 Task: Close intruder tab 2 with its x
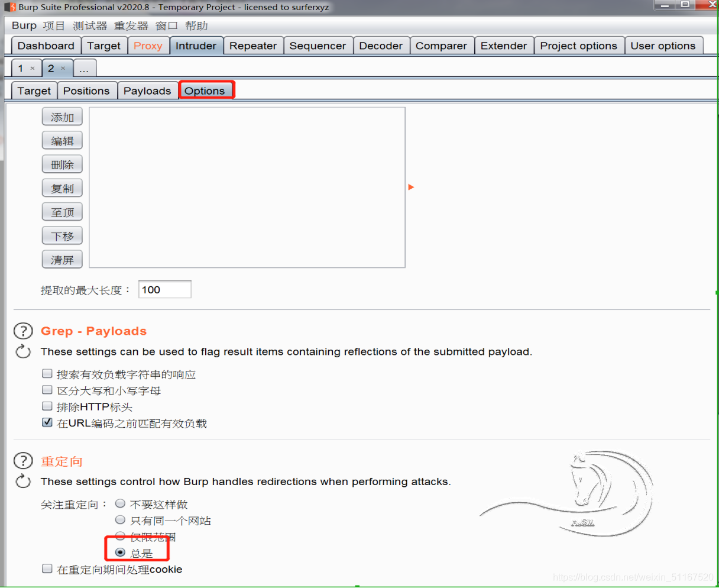(63, 69)
